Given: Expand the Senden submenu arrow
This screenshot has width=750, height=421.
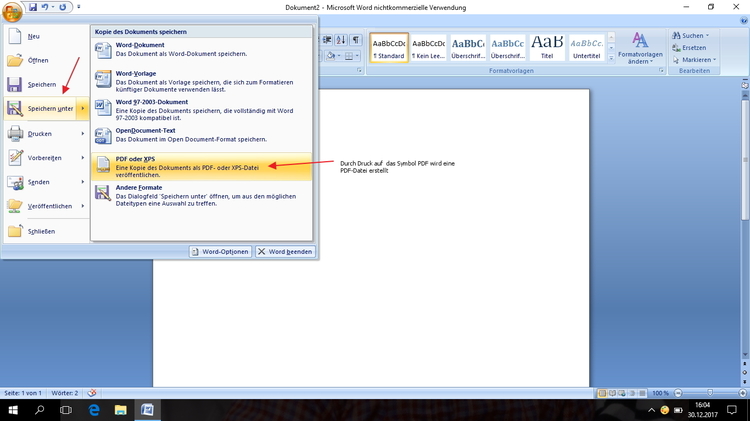Looking at the screenshot, I should (x=83, y=182).
